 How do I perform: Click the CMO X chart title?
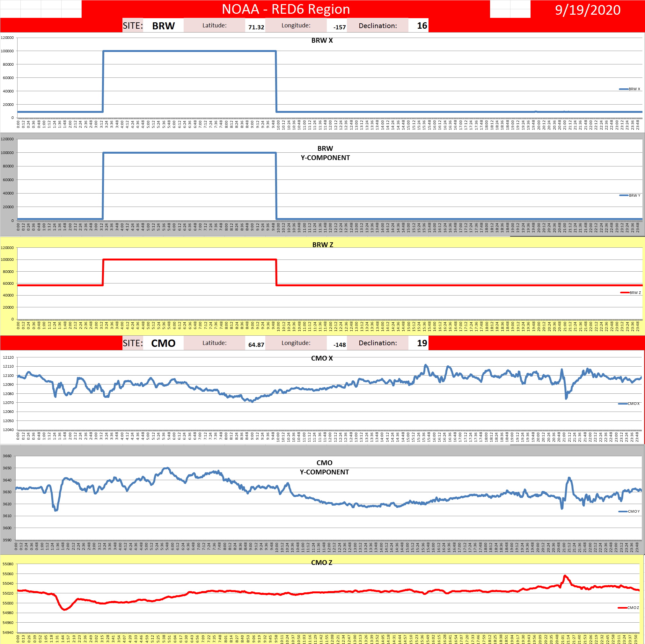pyautogui.click(x=322, y=358)
